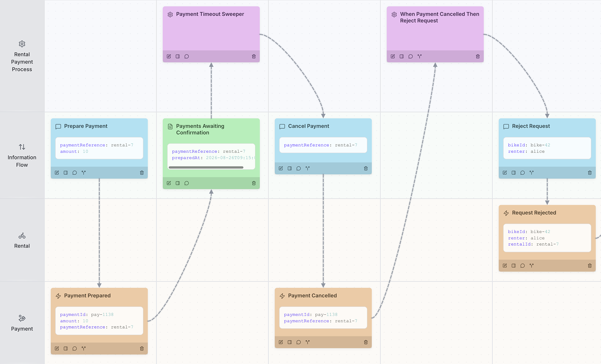Image resolution: width=601 pixels, height=364 pixels.
Task: Click the document icon on Payments Awaiting Confirmation
Action: click(x=170, y=127)
